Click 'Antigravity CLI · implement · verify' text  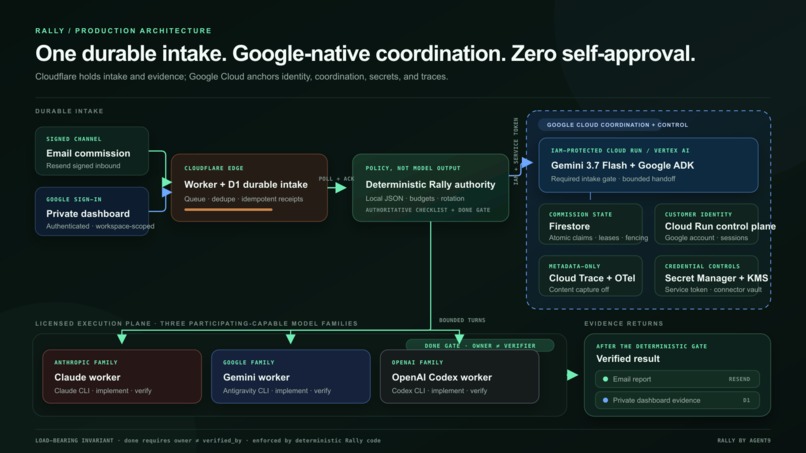click(x=277, y=391)
